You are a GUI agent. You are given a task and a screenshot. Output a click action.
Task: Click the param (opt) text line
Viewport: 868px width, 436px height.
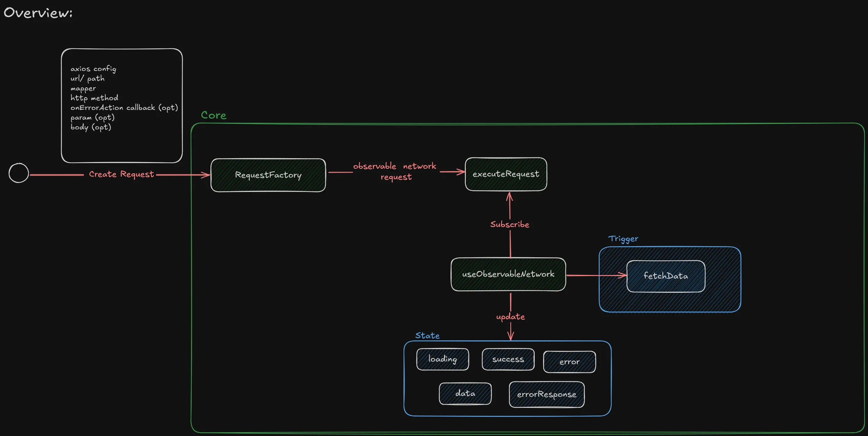coord(93,118)
